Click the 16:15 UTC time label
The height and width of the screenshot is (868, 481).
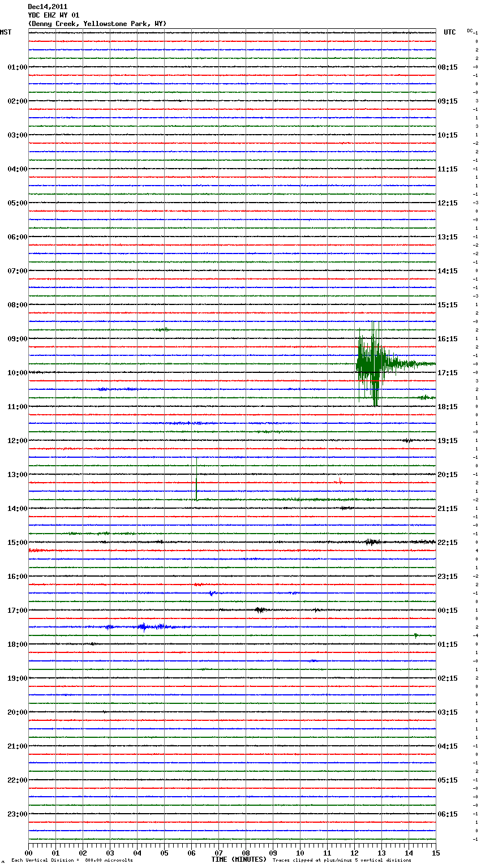pos(448,339)
